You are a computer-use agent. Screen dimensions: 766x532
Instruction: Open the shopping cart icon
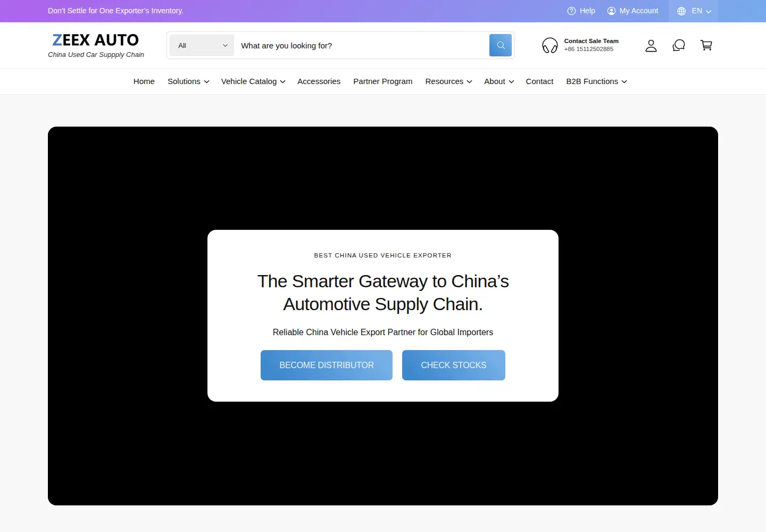706,46
